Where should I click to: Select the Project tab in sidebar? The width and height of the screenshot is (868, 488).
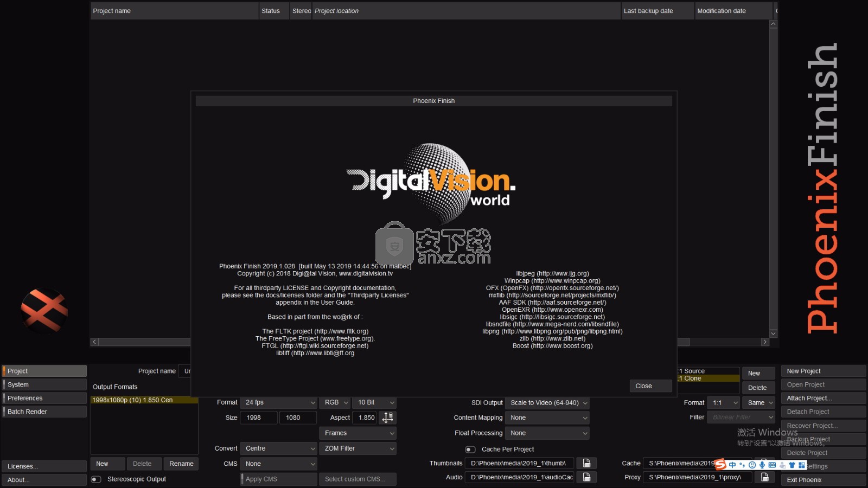click(x=44, y=371)
